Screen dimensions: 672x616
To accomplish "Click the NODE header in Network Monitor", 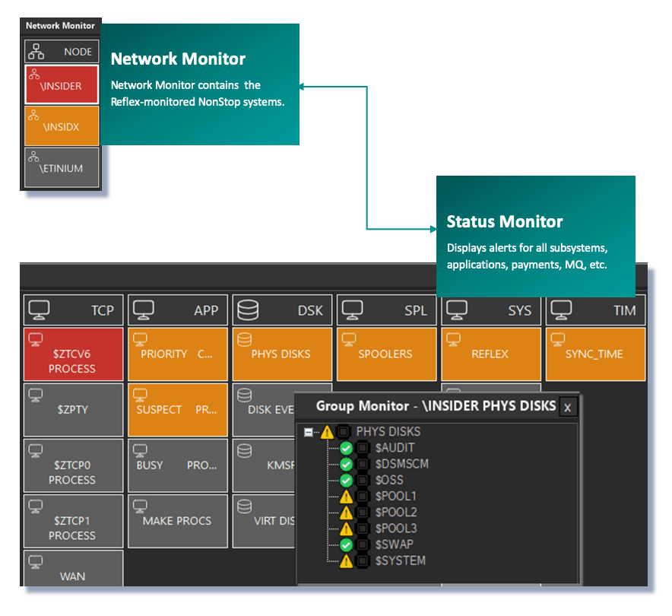I will pos(62,52).
